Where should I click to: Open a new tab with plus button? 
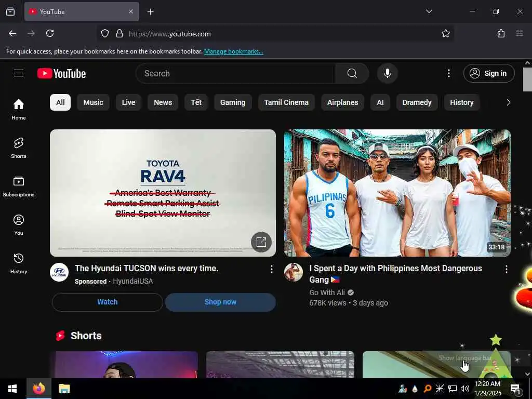tap(150, 12)
